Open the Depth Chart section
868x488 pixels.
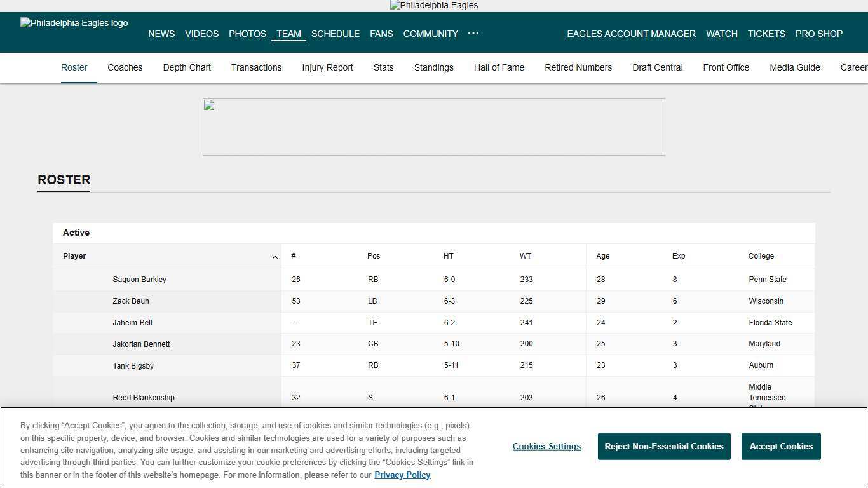point(187,67)
